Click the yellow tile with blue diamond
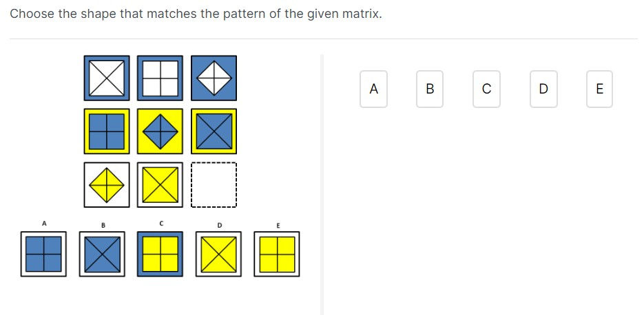This screenshot has height=315, width=644. [x=160, y=131]
